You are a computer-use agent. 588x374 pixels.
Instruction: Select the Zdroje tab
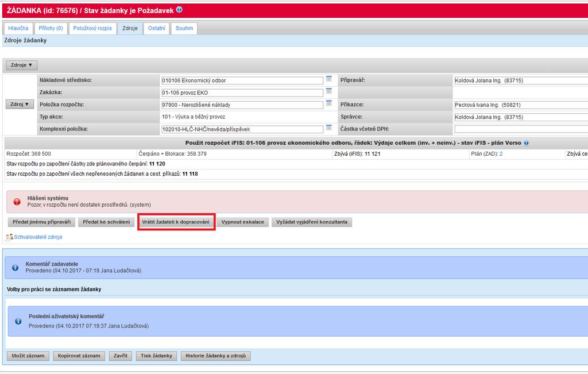pyautogui.click(x=130, y=28)
